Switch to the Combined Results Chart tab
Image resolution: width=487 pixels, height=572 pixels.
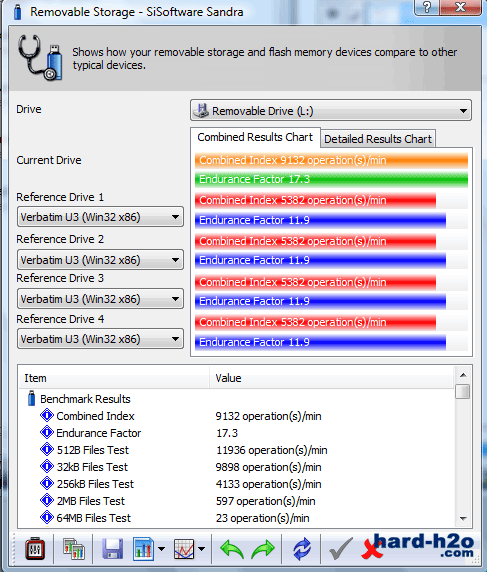[x=255, y=138]
